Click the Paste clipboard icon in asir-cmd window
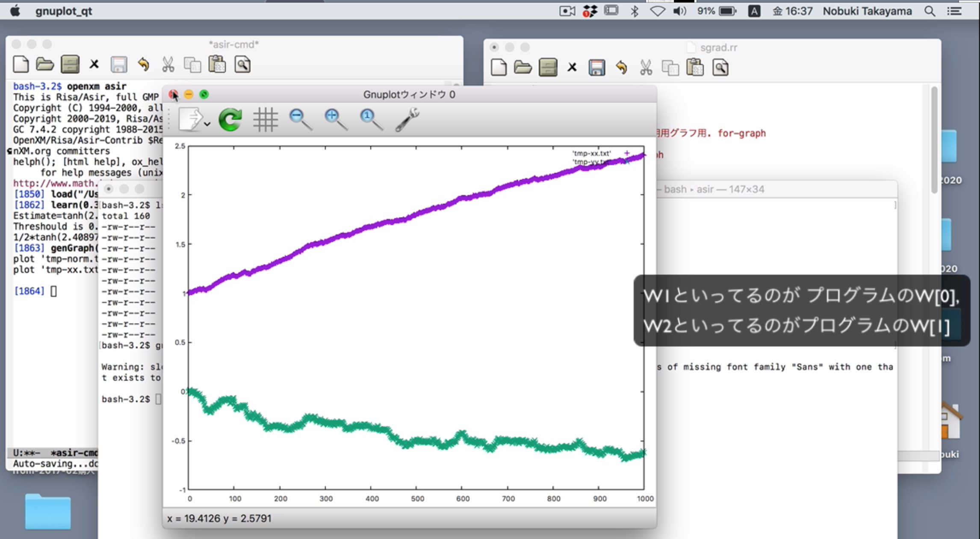 pyautogui.click(x=217, y=65)
